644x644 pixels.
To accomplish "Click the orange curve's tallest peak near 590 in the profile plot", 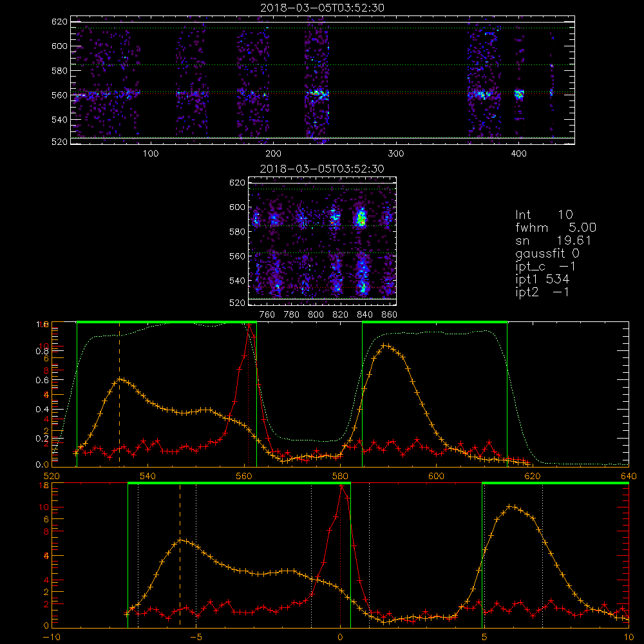I will pos(384,345).
